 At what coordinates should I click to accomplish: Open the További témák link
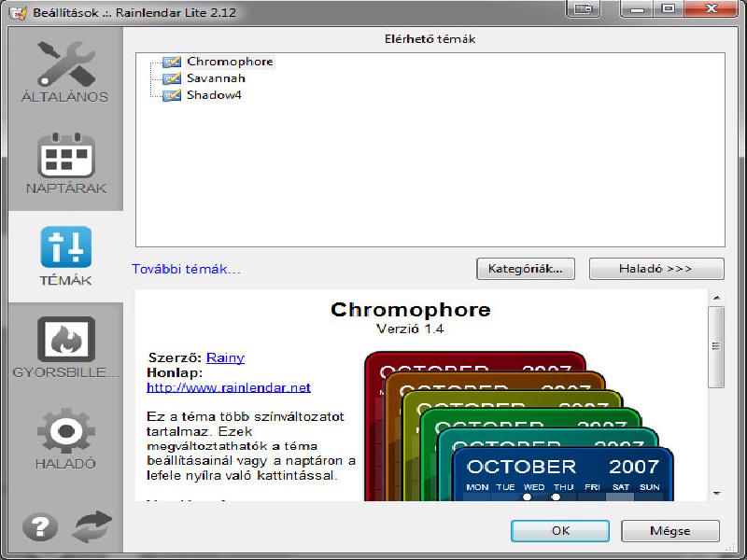tap(186, 269)
